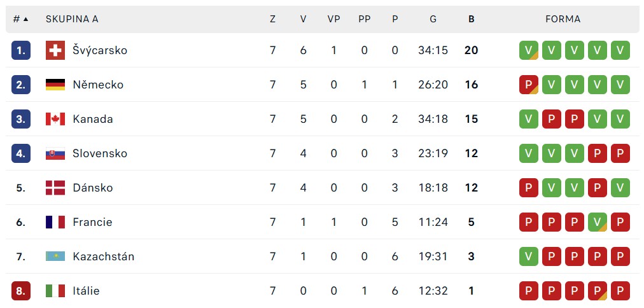
Task: Click Itálie's red rank 8 badge
Action: (21, 291)
